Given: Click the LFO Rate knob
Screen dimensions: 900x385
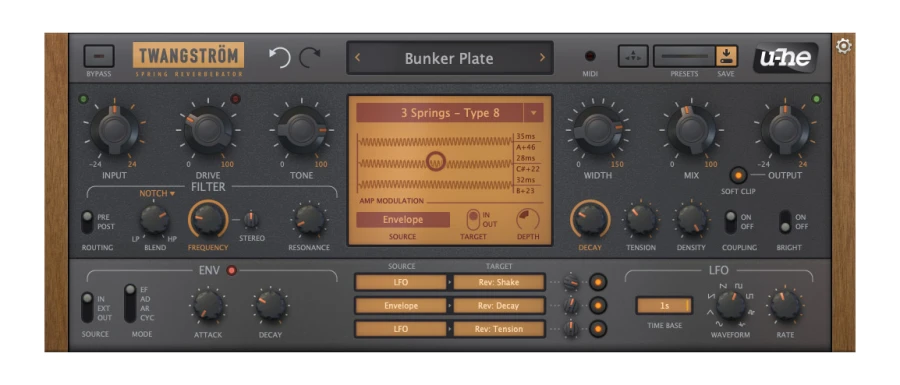Looking at the screenshot, I should point(785,305).
